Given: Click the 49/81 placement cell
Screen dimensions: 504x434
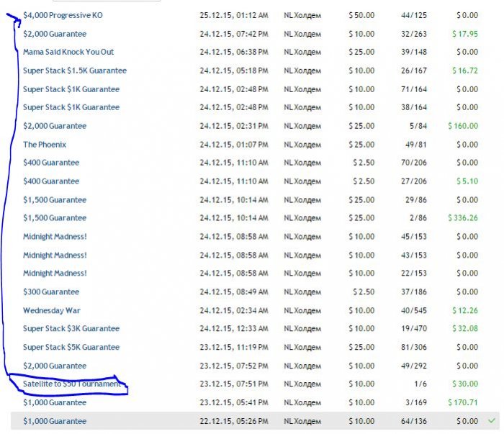Looking at the screenshot, I should pyautogui.click(x=416, y=145).
